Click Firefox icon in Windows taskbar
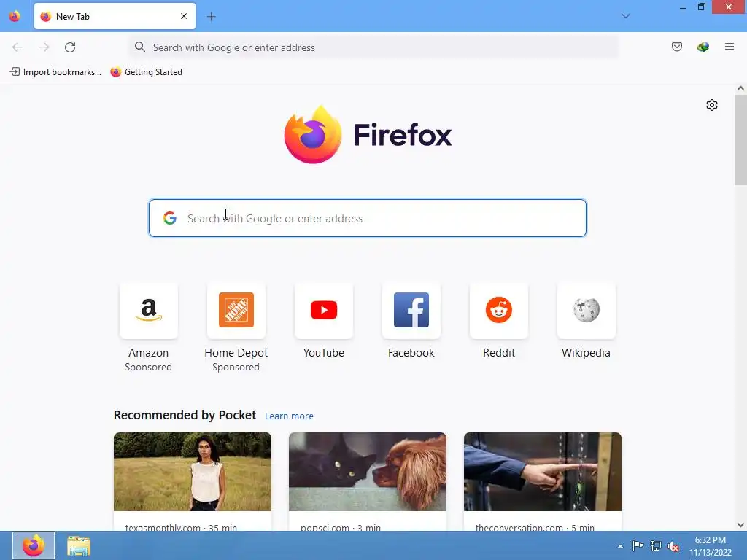The image size is (747, 560). (x=34, y=545)
